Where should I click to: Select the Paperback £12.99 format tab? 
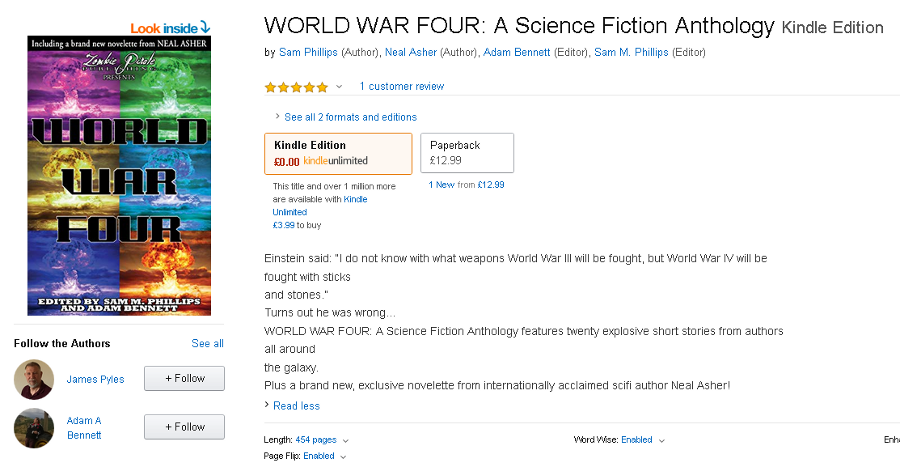tap(467, 153)
